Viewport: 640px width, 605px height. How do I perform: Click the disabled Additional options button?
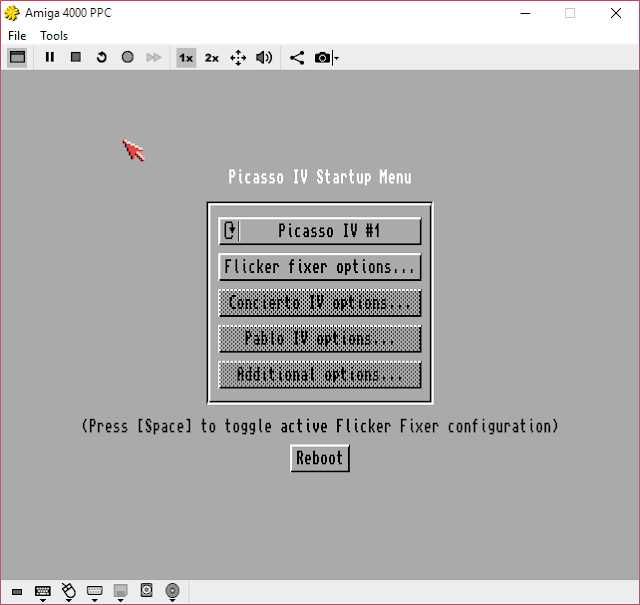pyautogui.click(x=320, y=375)
